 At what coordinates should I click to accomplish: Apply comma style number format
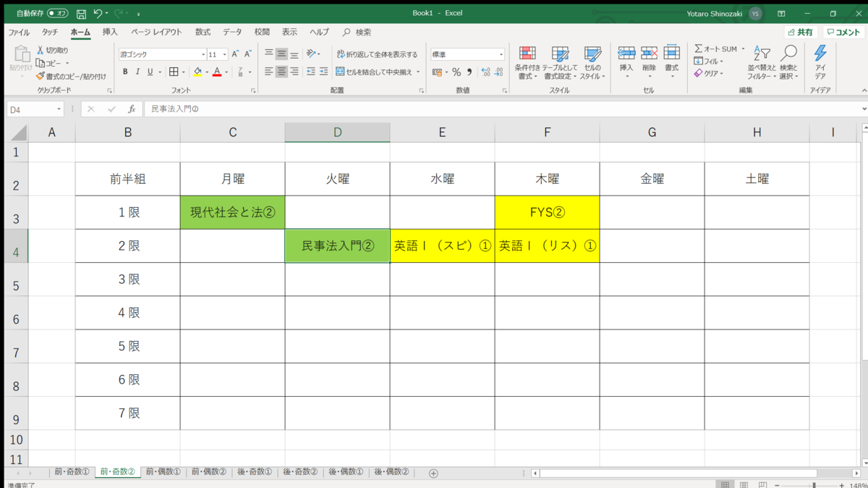[469, 72]
